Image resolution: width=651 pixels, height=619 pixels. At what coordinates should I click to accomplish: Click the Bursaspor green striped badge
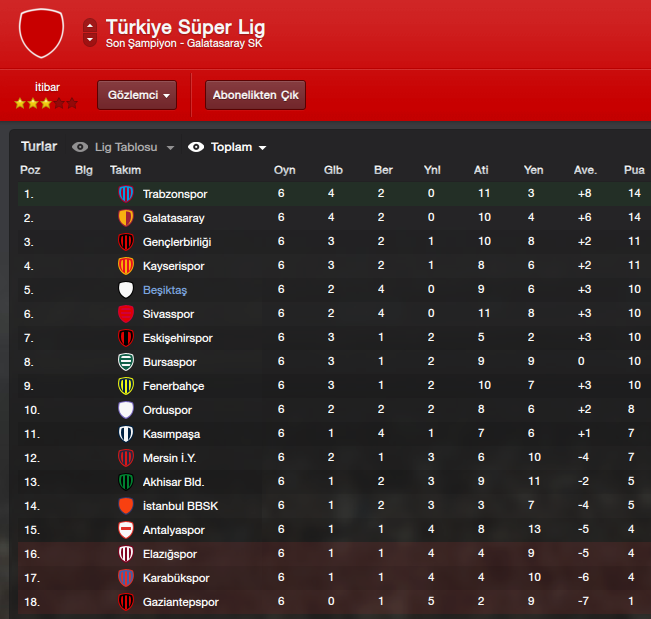click(126, 362)
